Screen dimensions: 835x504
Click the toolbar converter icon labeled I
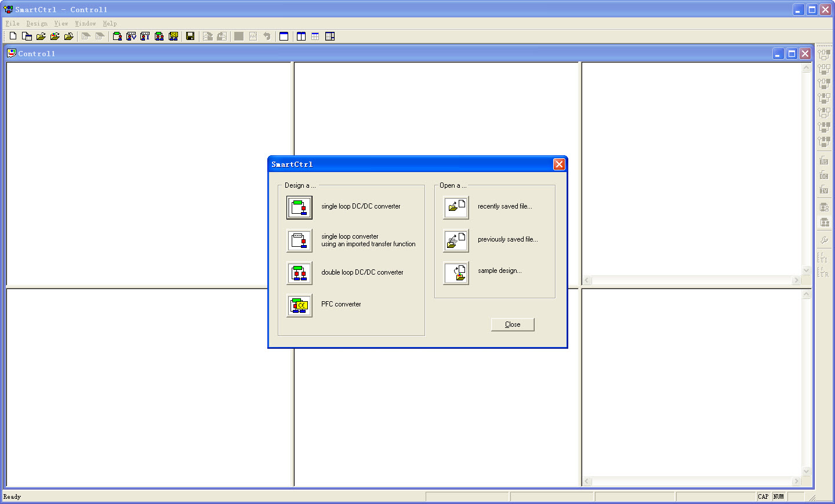[145, 36]
